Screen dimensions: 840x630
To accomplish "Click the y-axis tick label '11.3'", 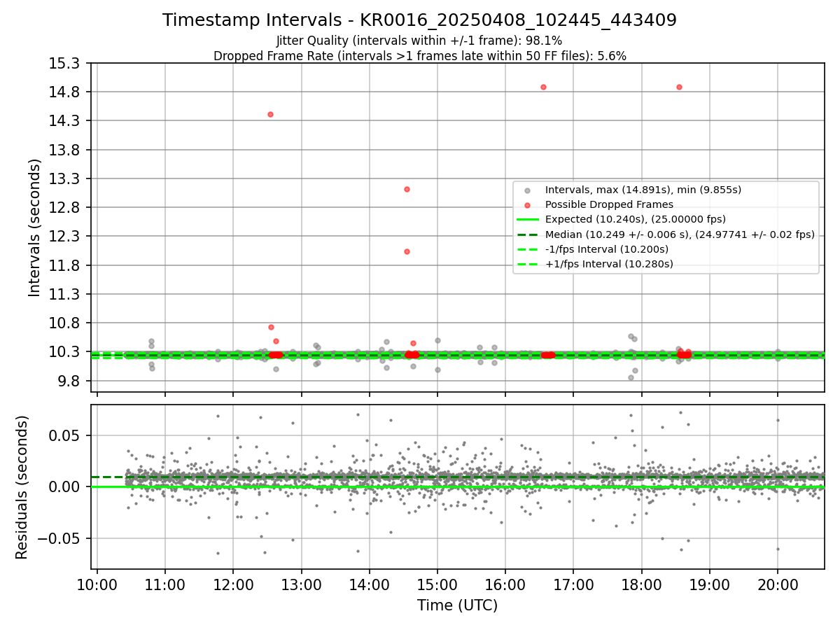I will click(66, 294).
